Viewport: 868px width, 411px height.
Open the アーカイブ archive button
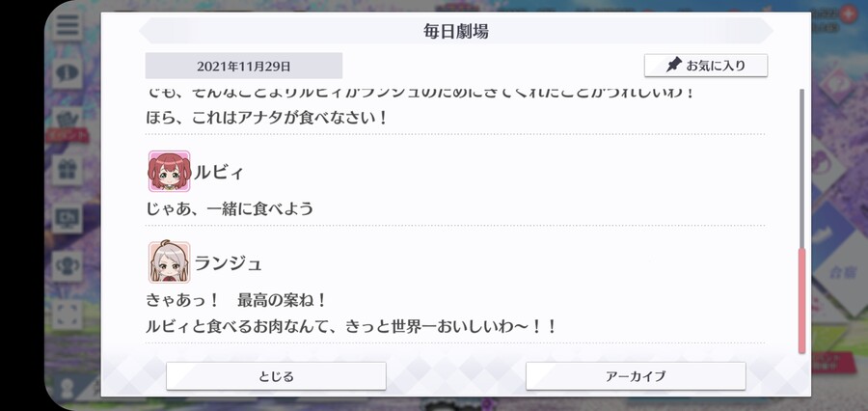point(636,376)
